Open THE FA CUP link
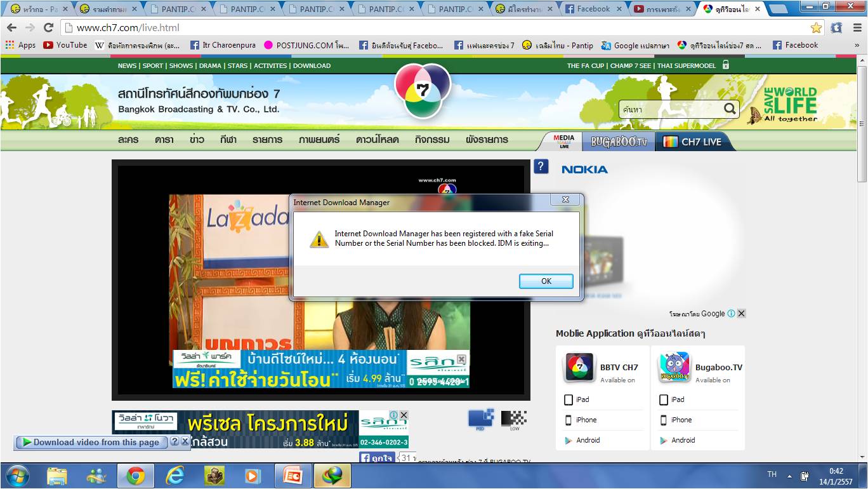 pyautogui.click(x=586, y=66)
